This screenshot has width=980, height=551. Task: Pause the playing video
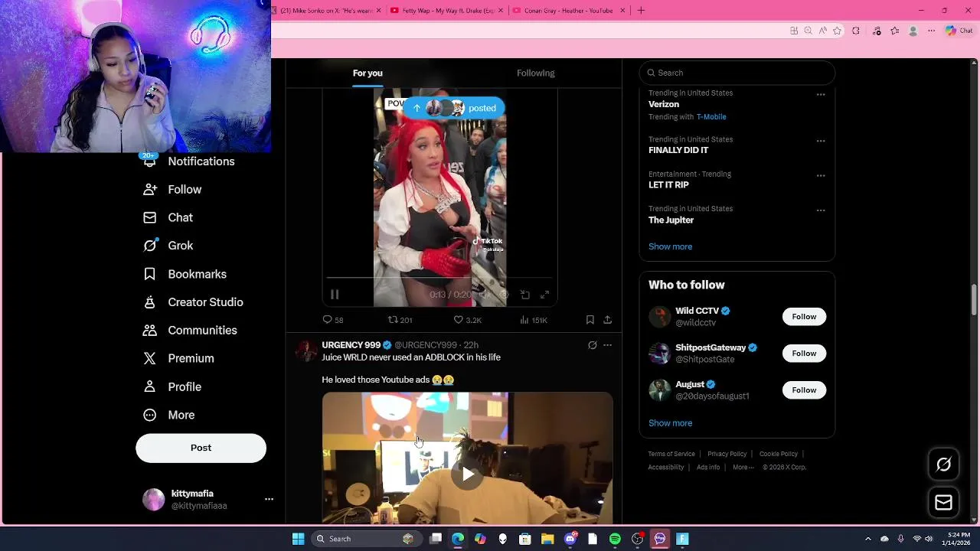pos(335,295)
